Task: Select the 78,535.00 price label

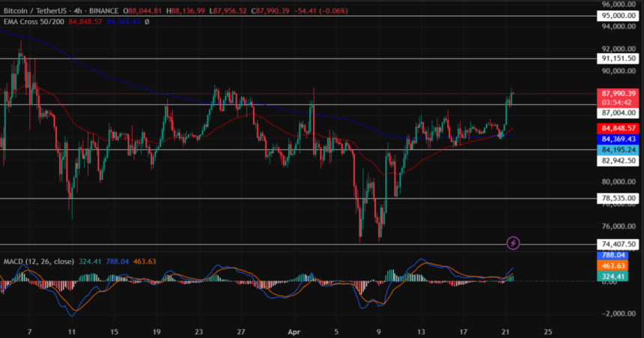Action: pyautogui.click(x=618, y=198)
